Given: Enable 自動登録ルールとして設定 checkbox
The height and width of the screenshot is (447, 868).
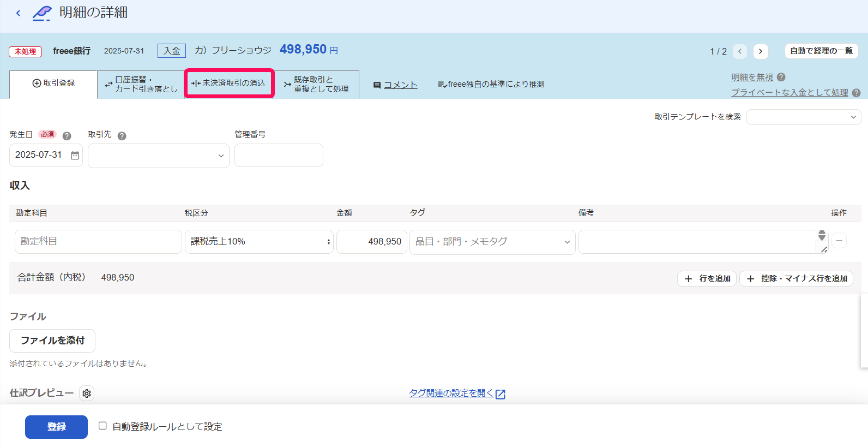Looking at the screenshot, I should [x=103, y=426].
